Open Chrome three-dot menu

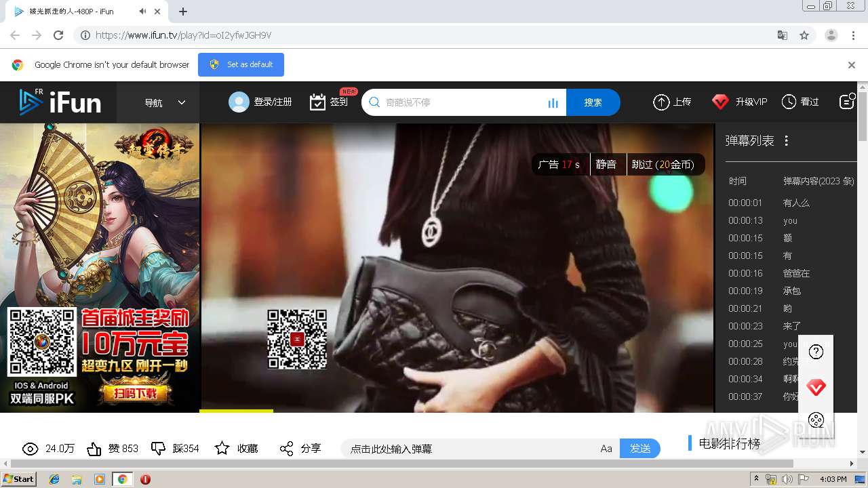pos(854,35)
